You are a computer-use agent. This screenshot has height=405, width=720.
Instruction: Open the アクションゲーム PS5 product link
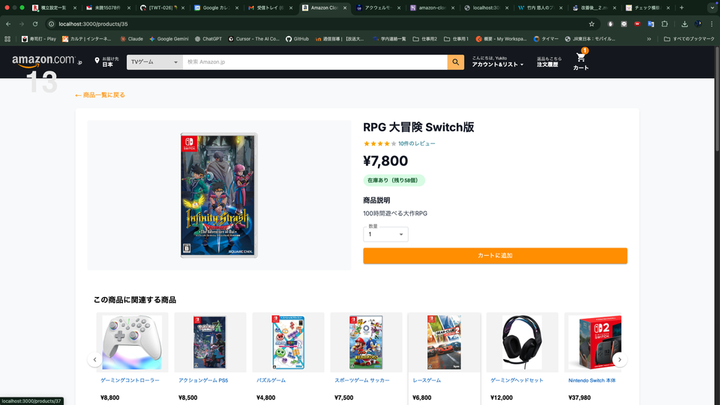[x=203, y=380]
